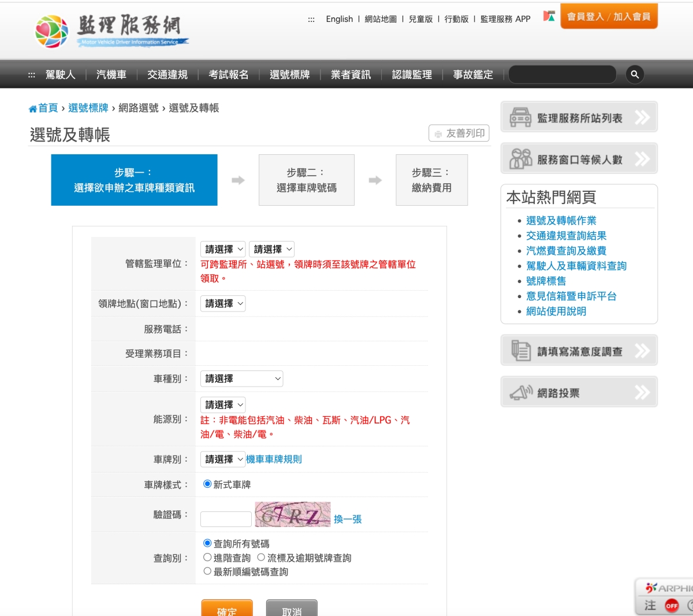Click the printer icon for 友善列印
The image size is (693, 616).
(438, 133)
